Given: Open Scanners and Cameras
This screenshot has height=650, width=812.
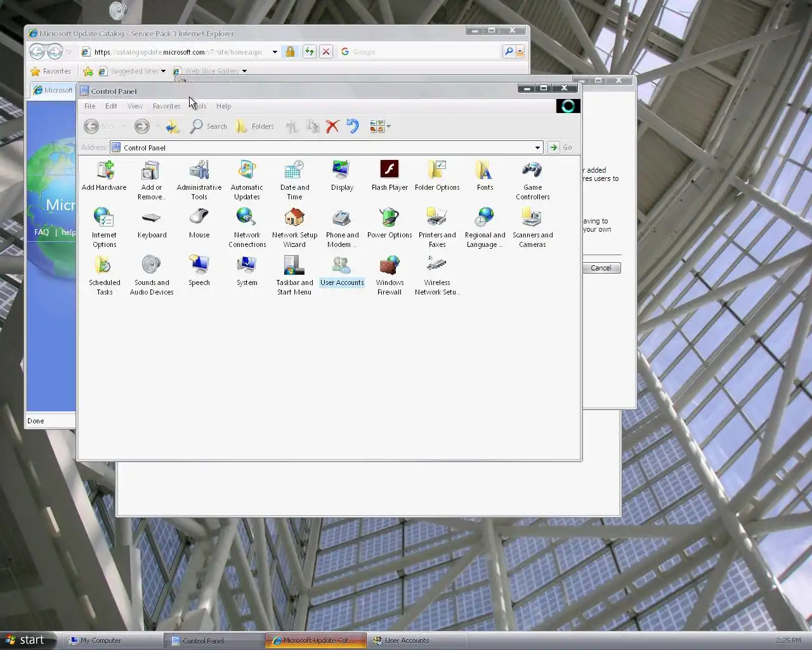Looking at the screenshot, I should click(532, 228).
